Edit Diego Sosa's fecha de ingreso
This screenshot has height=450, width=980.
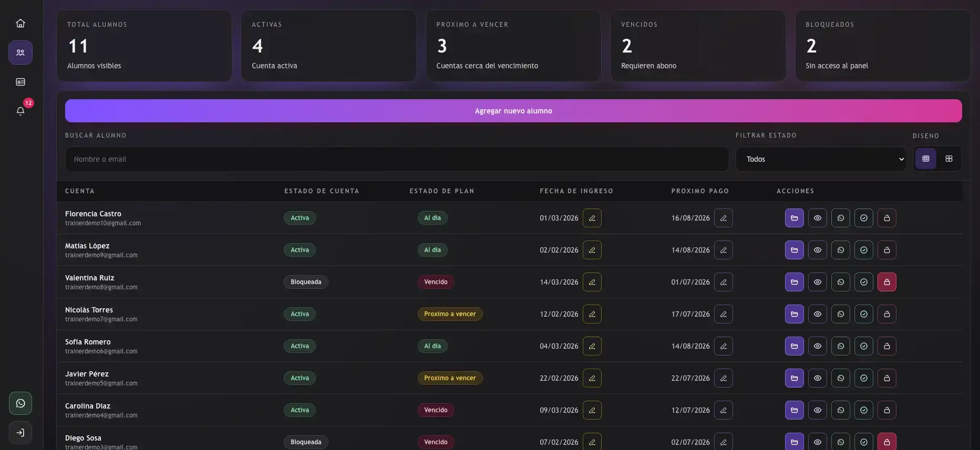tap(592, 442)
